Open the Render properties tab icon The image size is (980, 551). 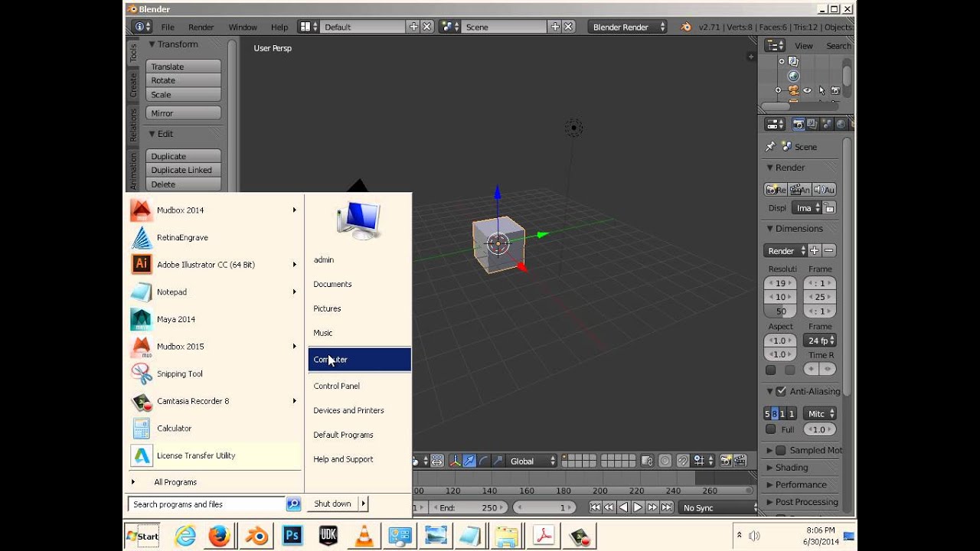pos(799,124)
